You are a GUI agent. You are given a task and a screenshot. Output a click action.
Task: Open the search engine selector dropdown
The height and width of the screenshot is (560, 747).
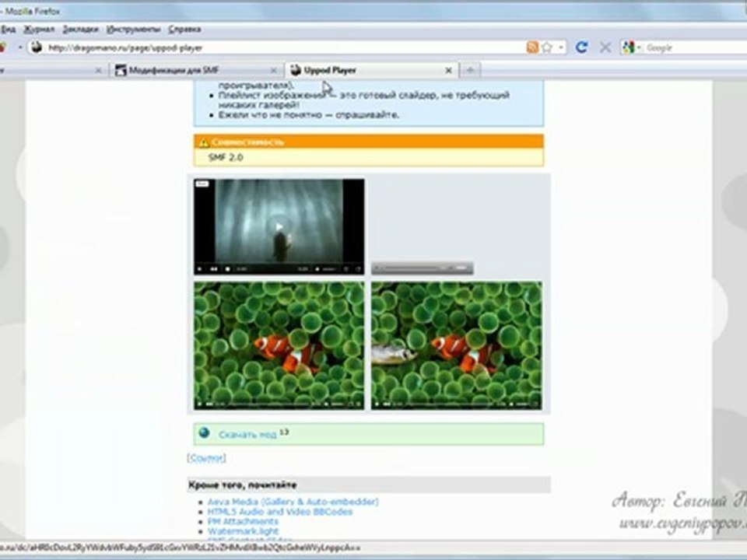coord(639,47)
